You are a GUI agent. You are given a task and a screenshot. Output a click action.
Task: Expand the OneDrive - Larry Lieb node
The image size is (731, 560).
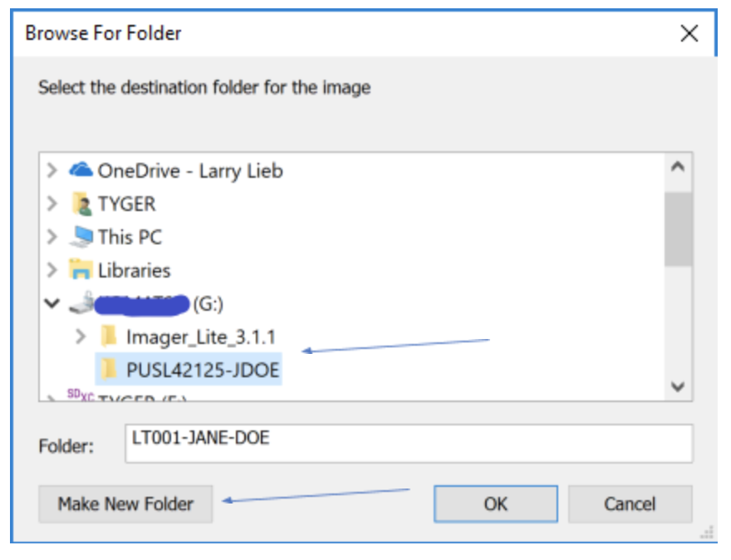click(52, 170)
